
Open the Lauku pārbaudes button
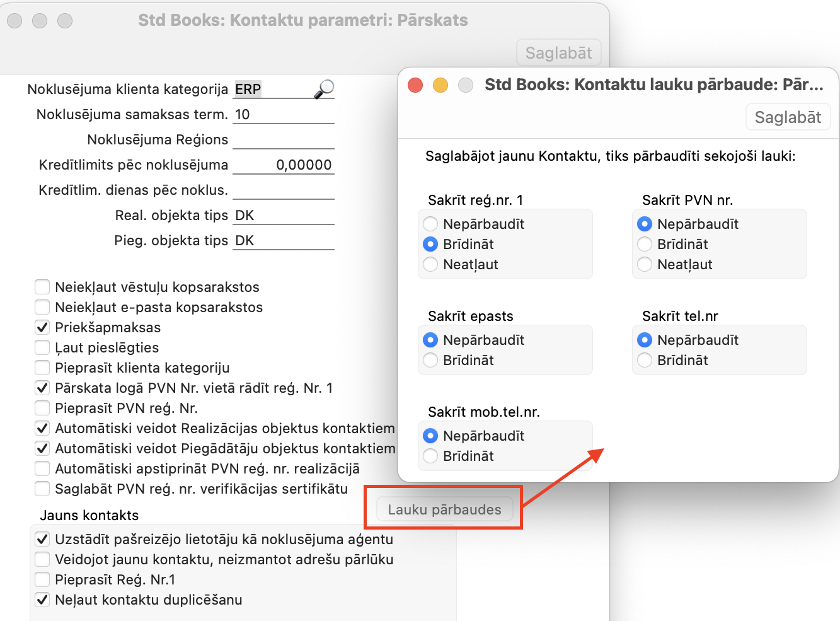tap(444, 509)
